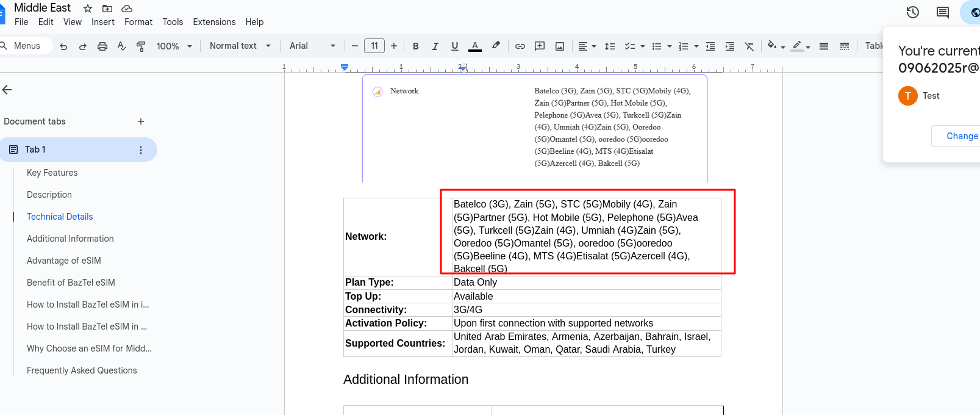Clear text formatting

coord(749,46)
